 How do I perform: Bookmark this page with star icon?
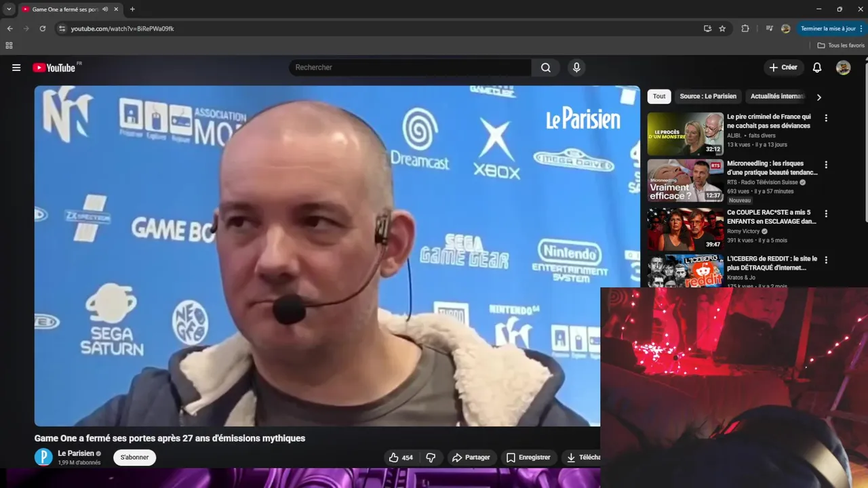click(x=722, y=28)
